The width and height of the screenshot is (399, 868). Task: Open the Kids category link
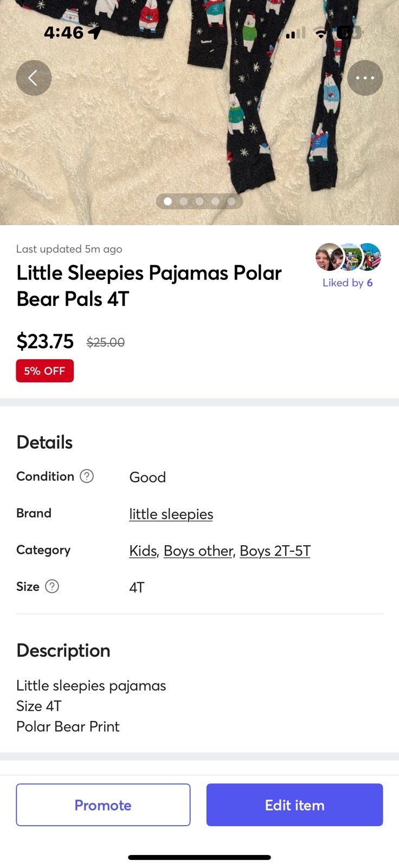(x=143, y=551)
